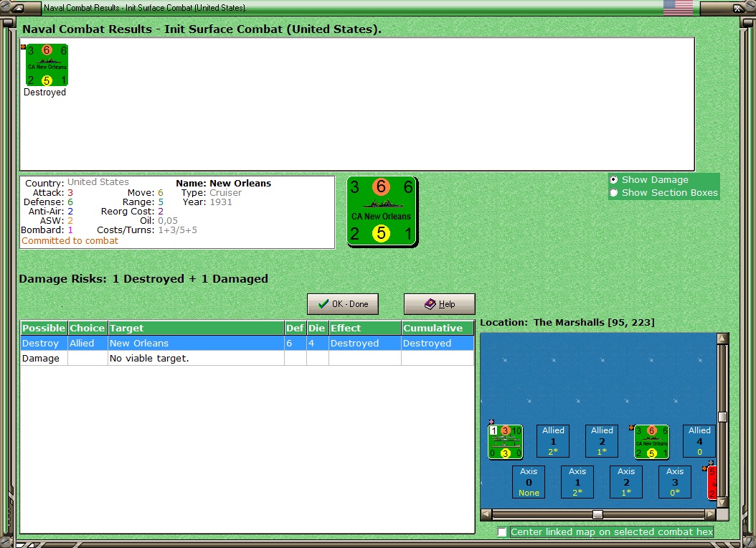Click the Destroyed cell in Cumulative column
This screenshot has width=756, height=548.
coord(438,343)
